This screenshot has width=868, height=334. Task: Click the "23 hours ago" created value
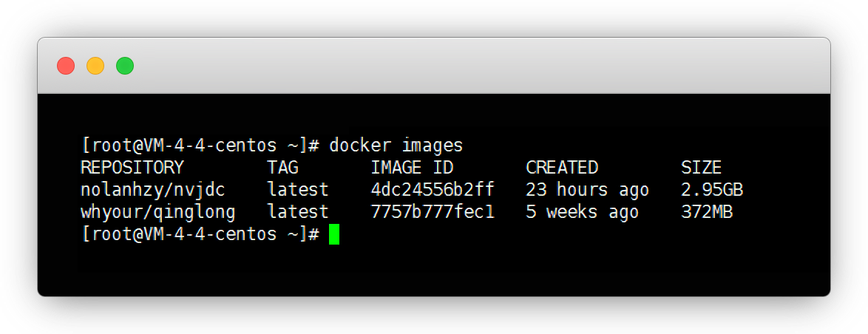(x=587, y=190)
